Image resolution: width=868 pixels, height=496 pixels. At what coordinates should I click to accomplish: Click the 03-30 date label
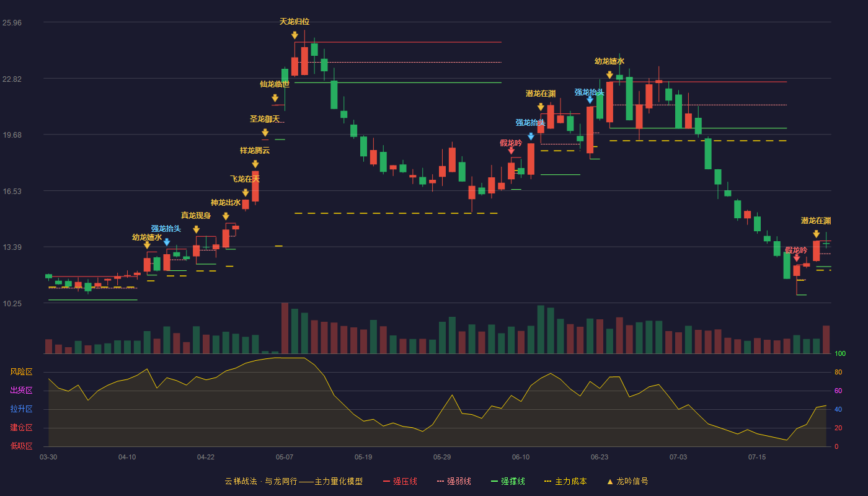(x=48, y=457)
